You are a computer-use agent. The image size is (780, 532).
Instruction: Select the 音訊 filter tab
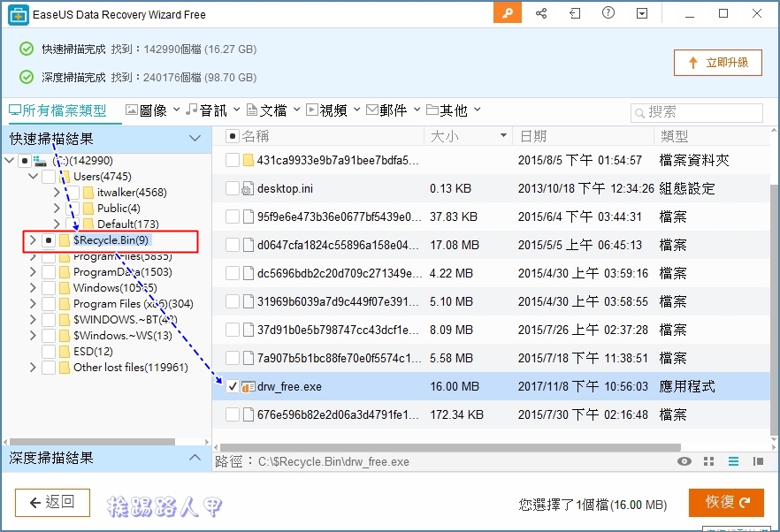tap(206, 110)
